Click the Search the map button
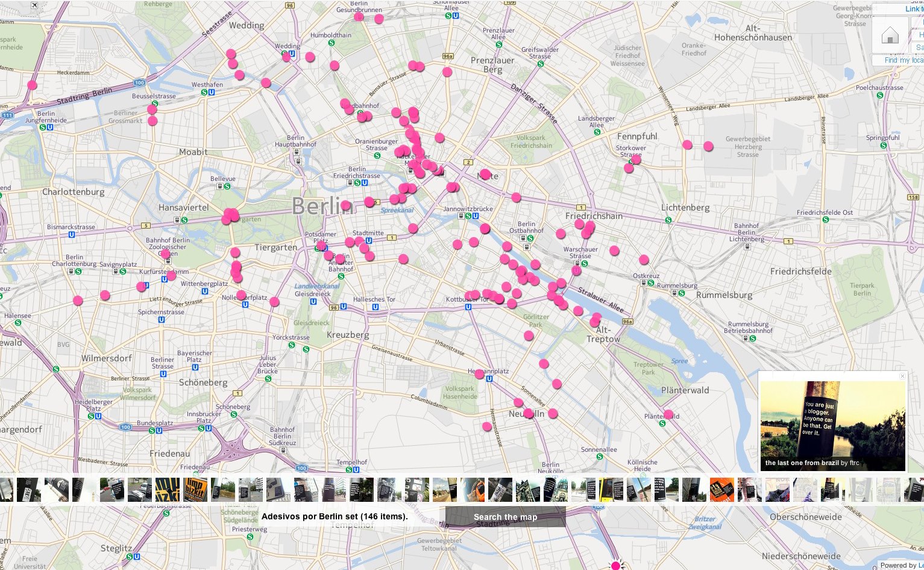924x570 pixels. point(505,517)
